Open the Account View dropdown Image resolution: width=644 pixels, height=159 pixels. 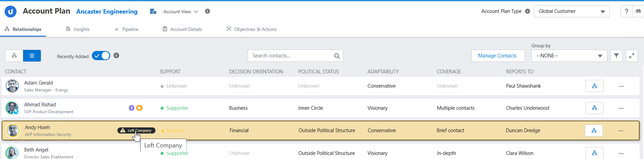click(x=181, y=12)
